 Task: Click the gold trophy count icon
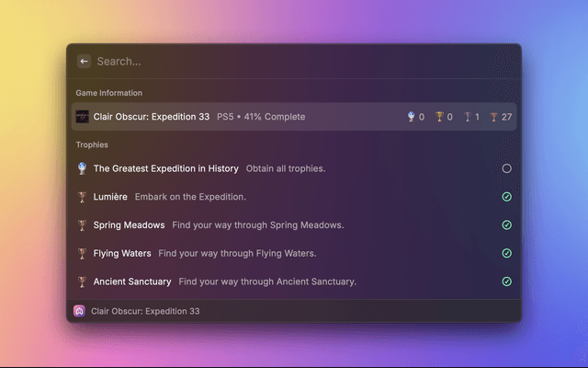click(439, 117)
